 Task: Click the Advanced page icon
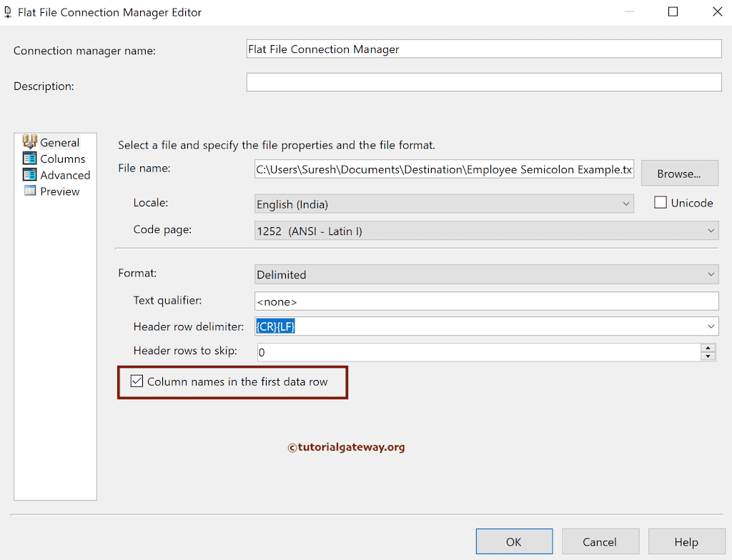point(29,175)
